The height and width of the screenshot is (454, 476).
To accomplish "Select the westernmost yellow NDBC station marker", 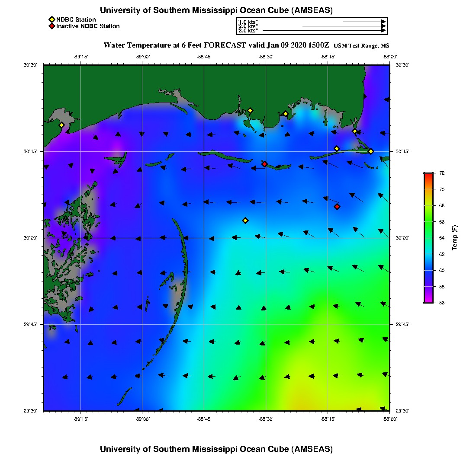I will pyautogui.click(x=61, y=125).
